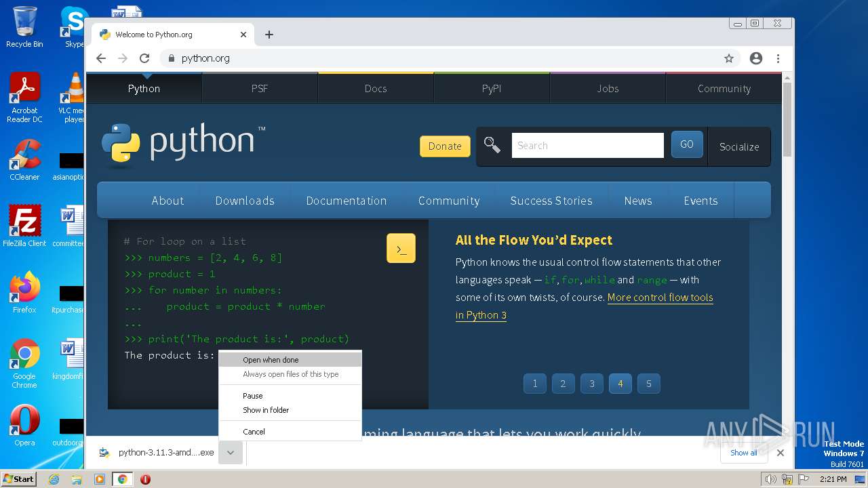Click the python-3.11.3 download item

click(x=157, y=453)
